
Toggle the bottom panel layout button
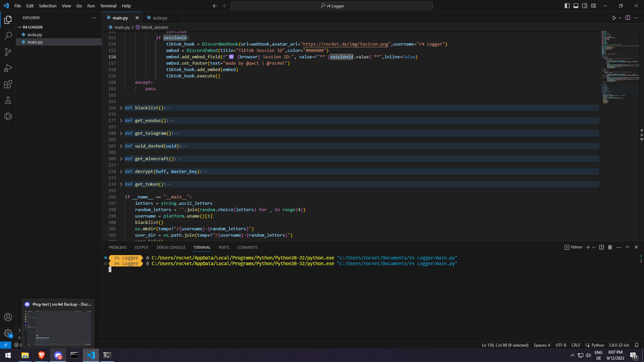tap(576, 6)
